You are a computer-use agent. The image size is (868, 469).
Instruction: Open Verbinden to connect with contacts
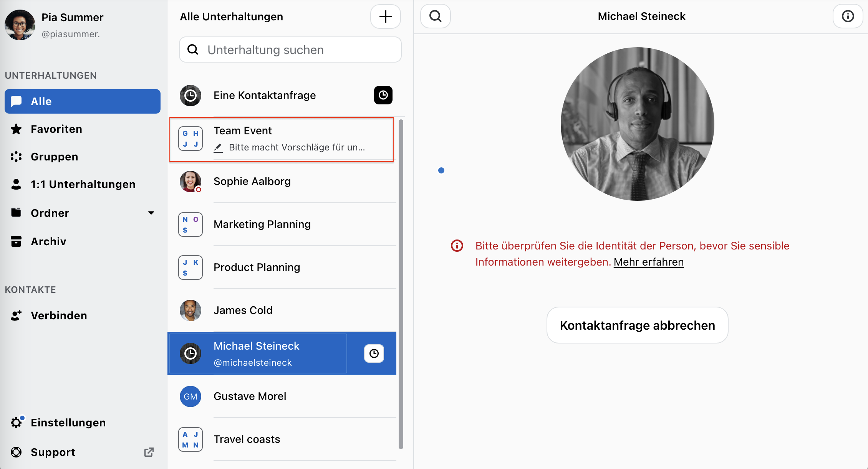pyautogui.click(x=83, y=315)
